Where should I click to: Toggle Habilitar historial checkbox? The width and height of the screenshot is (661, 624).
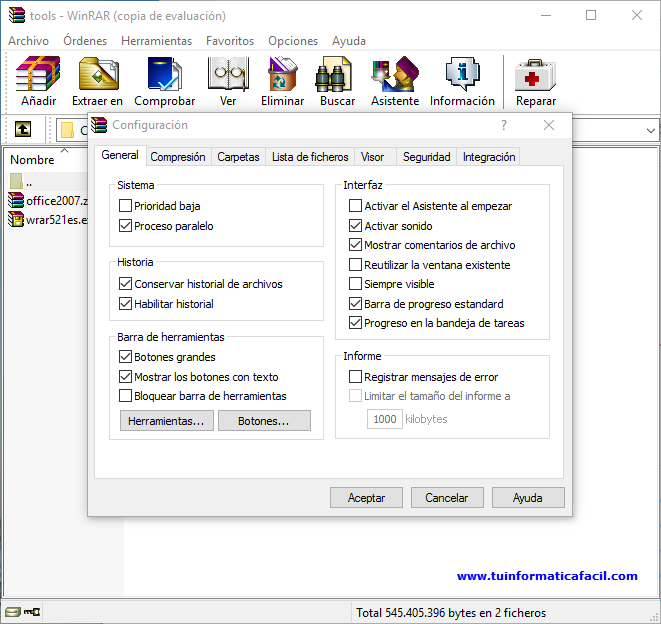125,303
